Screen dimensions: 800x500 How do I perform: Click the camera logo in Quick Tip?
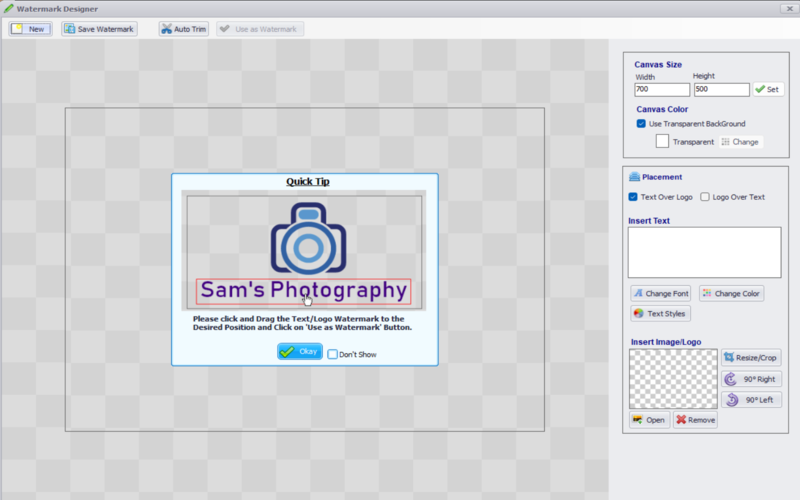click(x=308, y=238)
